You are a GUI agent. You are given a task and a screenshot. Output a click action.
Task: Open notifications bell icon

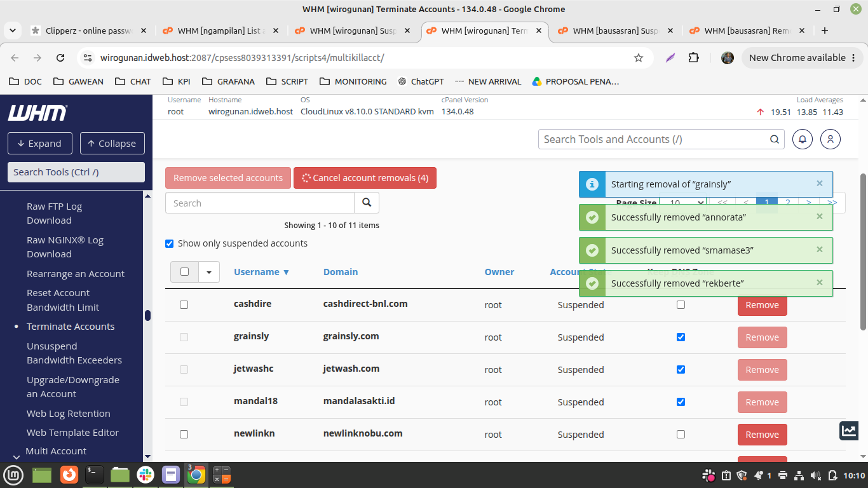click(x=803, y=139)
